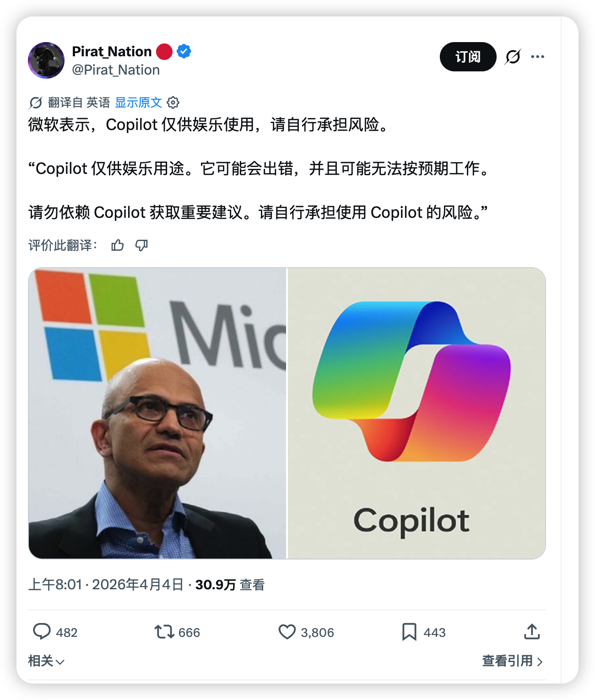Click the blue verified badge
This screenshot has width=595, height=700.
coord(184,51)
